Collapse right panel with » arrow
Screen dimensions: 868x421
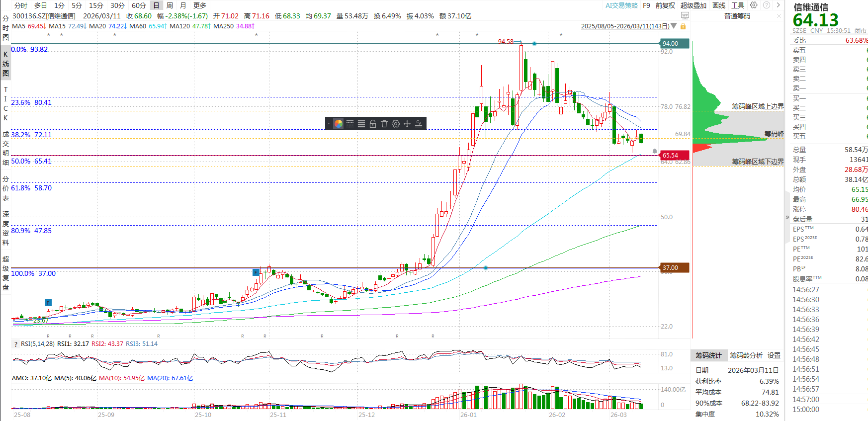(787, 217)
